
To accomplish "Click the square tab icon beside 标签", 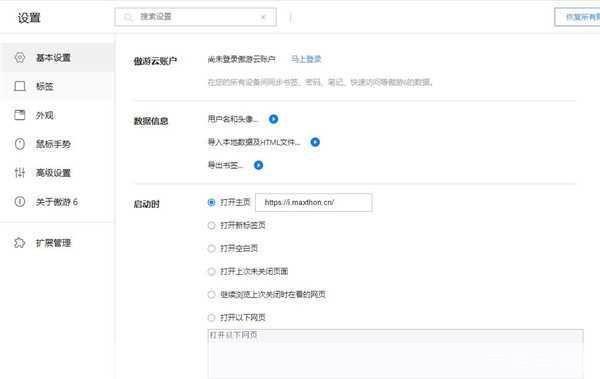I will (x=20, y=87).
